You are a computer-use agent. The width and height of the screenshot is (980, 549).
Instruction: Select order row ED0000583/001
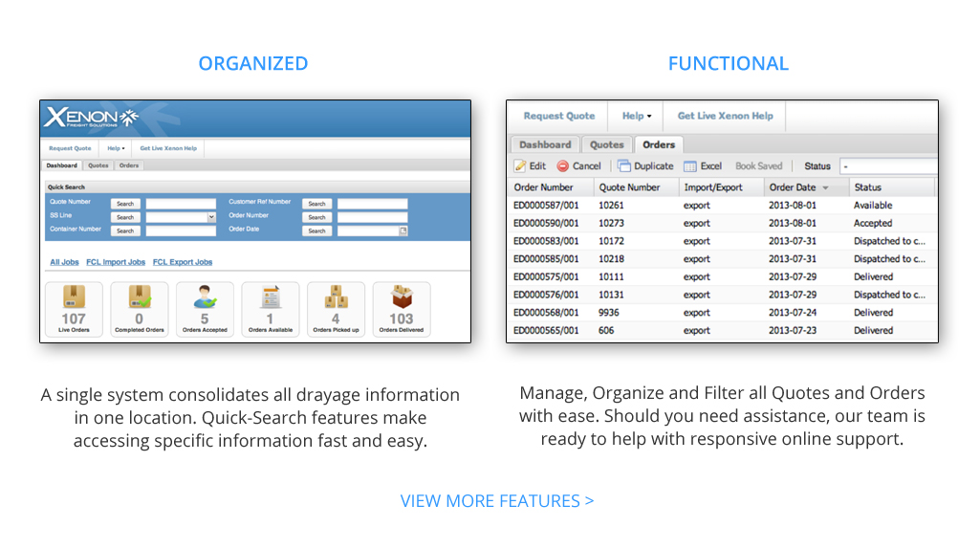[x=722, y=241]
